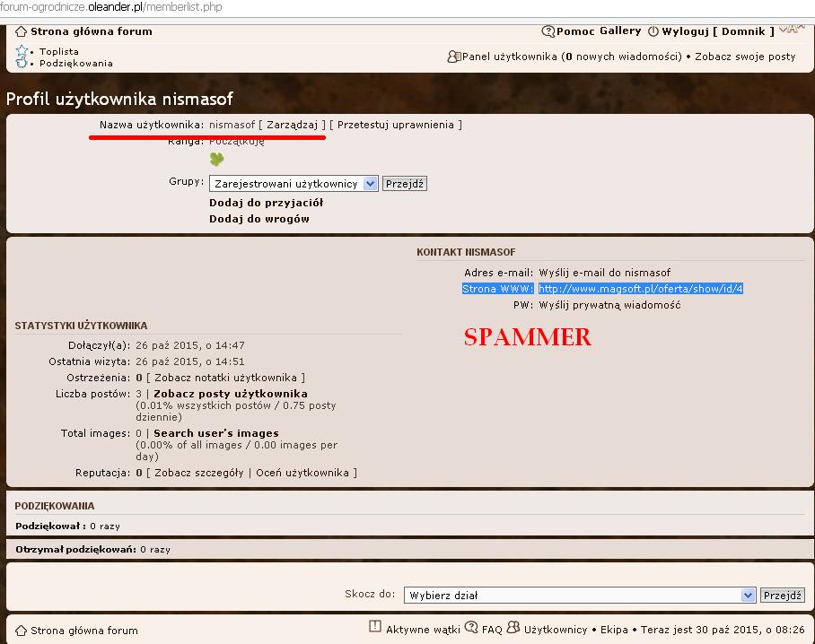Click the Użytkownicy members icon in footer
Screen dimensions: 815x644
click(x=513, y=627)
